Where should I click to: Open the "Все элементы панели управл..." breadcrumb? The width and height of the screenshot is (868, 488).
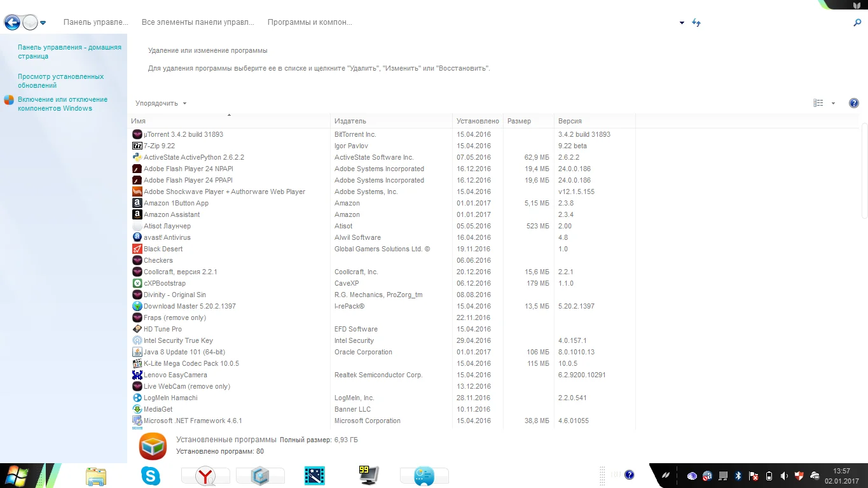[x=198, y=22]
